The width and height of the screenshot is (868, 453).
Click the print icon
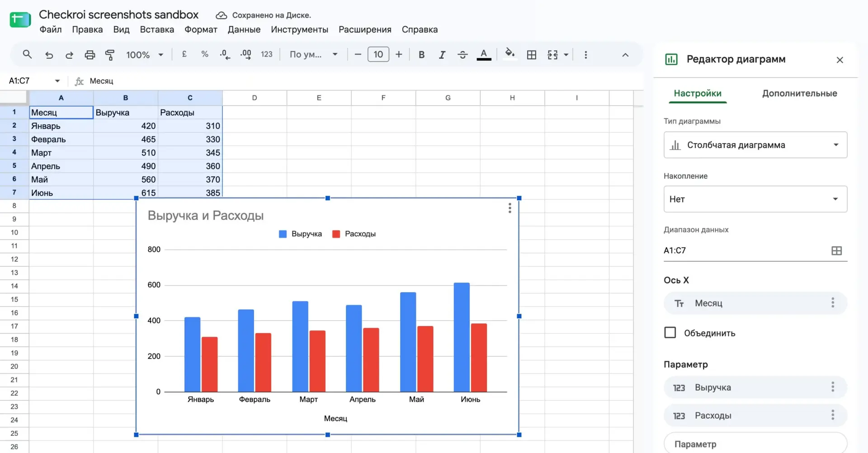click(x=90, y=55)
